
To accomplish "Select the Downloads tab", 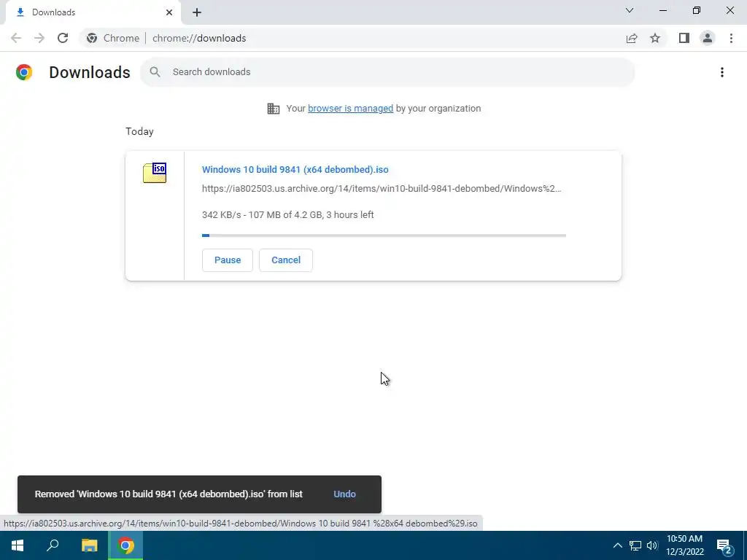I will coord(93,12).
